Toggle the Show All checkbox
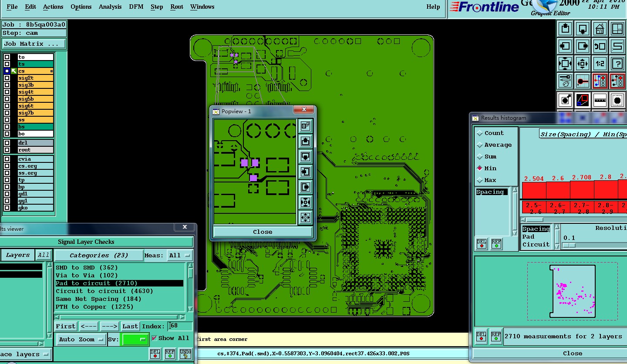 (x=154, y=338)
